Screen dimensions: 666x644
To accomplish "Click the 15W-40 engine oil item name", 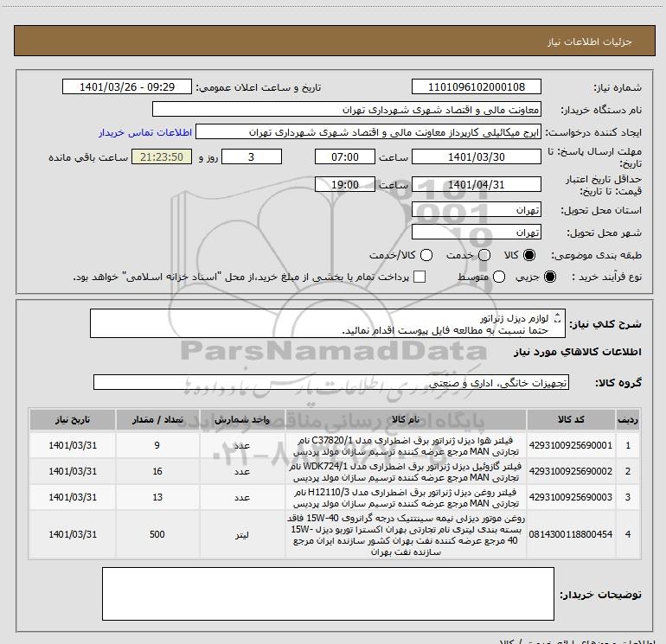I will point(406,534).
